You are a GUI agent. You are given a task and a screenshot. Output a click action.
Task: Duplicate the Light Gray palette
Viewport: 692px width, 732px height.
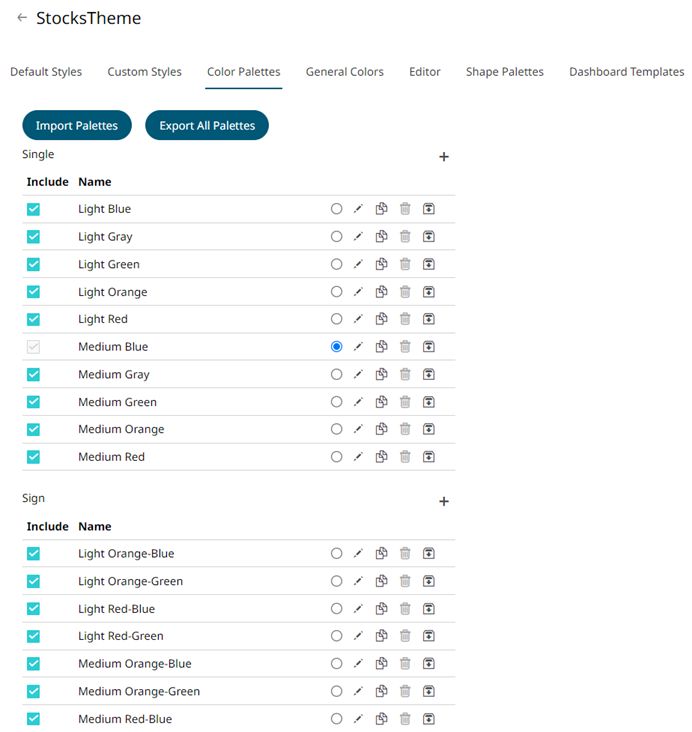point(381,237)
